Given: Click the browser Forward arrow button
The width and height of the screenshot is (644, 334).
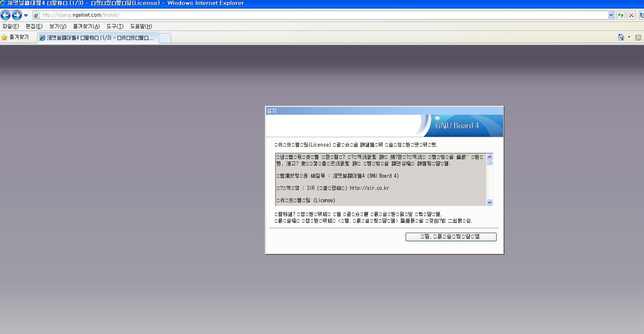Looking at the screenshot, I should pyautogui.click(x=17, y=16).
